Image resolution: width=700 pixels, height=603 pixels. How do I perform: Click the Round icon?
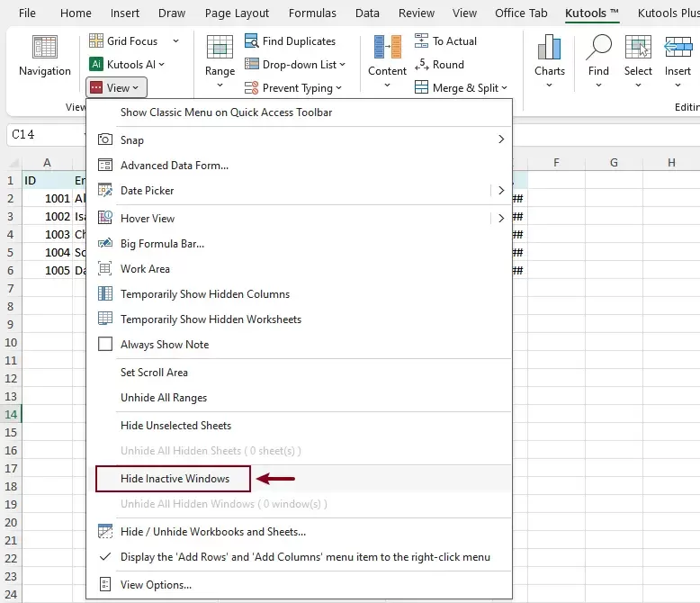421,64
